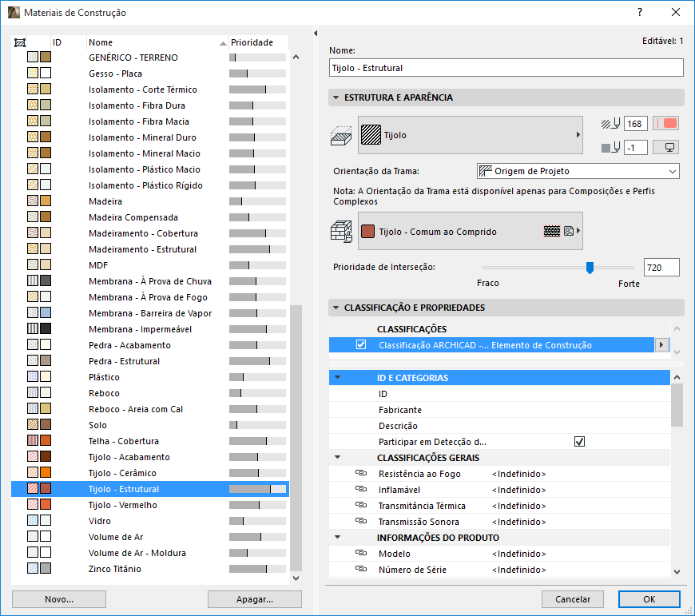Toggle Participar em Detecção checkbox
695x616 pixels.
tap(579, 441)
